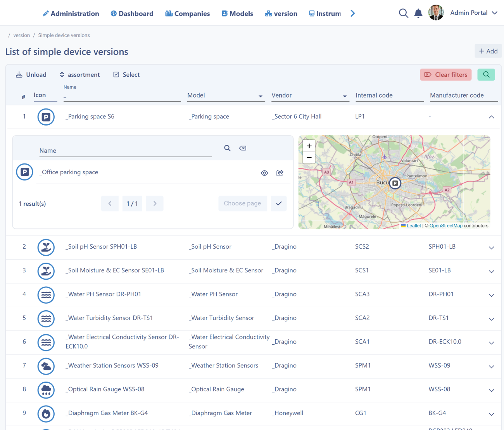View the Office parking space eye icon
Screen dimensions: 504x430
click(x=264, y=173)
